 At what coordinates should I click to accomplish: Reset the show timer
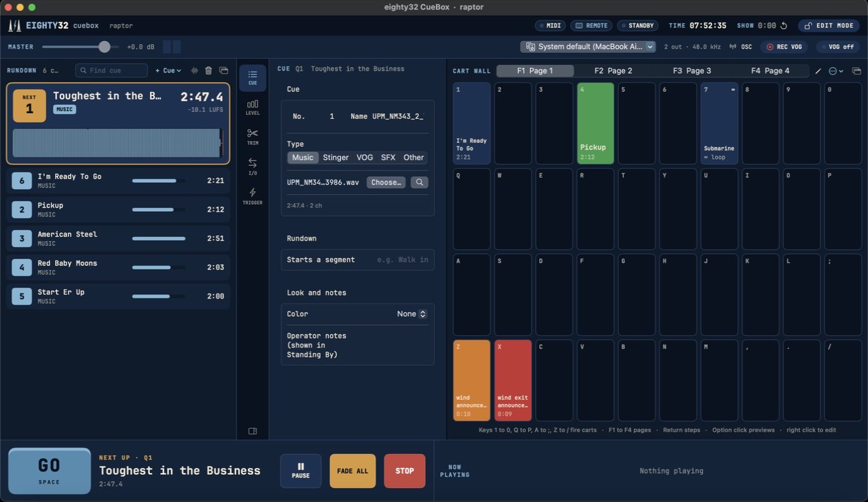coord(784,26)
